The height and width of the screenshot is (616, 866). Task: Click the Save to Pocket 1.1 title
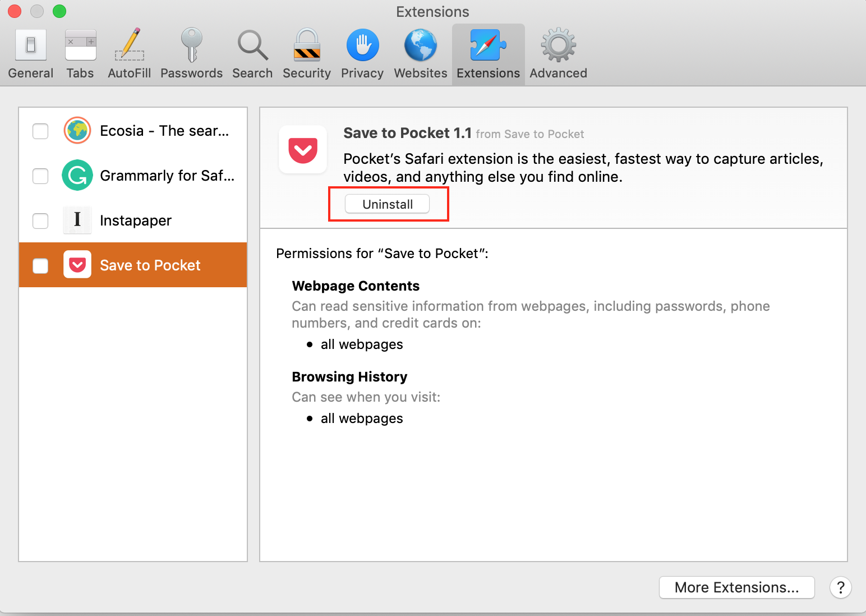[x=408, y=133]
